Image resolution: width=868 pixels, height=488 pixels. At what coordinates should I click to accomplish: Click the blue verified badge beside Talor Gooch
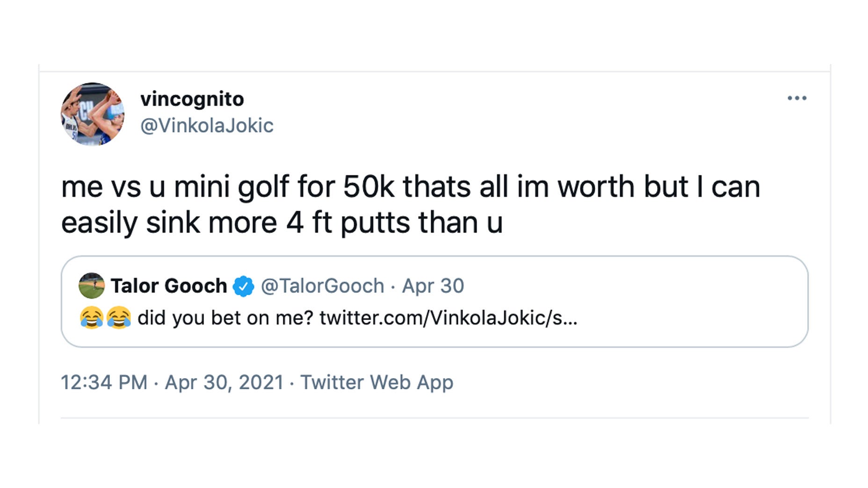[x=243, y=286]
